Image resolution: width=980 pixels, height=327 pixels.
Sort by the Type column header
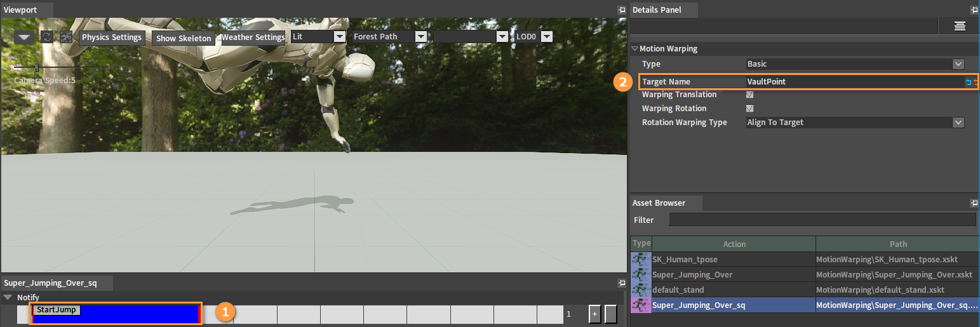641,244
